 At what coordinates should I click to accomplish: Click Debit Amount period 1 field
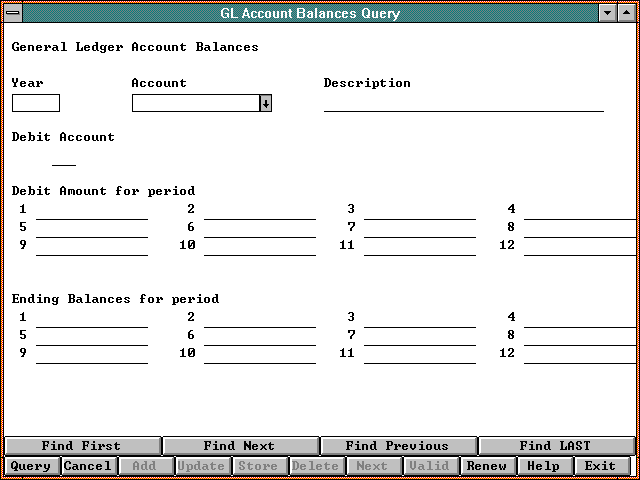tap(91, 210)
